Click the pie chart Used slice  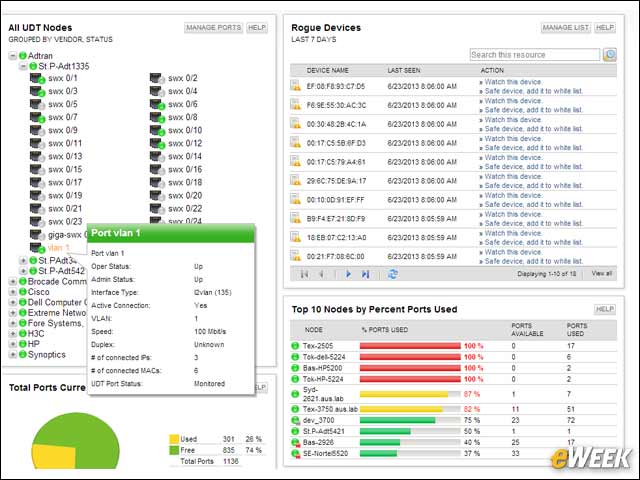53,457
